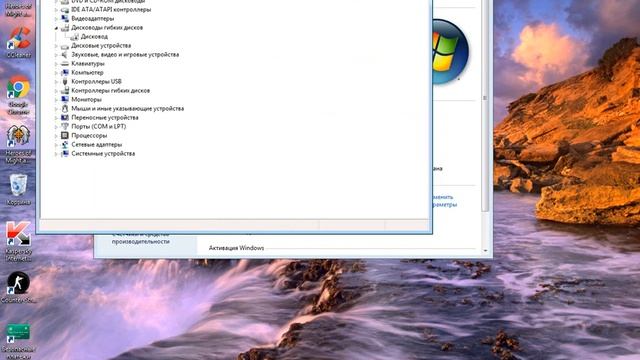640x360 pixels.
Task: Click the Активация Windows heading in System window
Action: (x=236, y=248)
